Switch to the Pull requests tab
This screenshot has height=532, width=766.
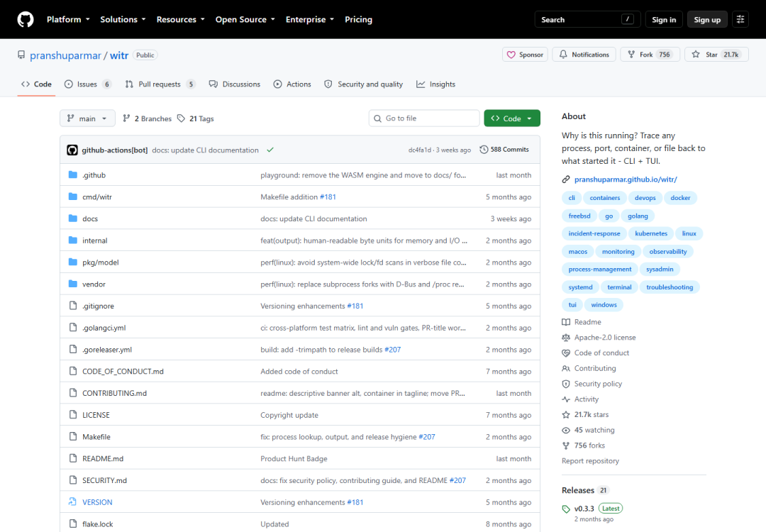tap(160, 84)
